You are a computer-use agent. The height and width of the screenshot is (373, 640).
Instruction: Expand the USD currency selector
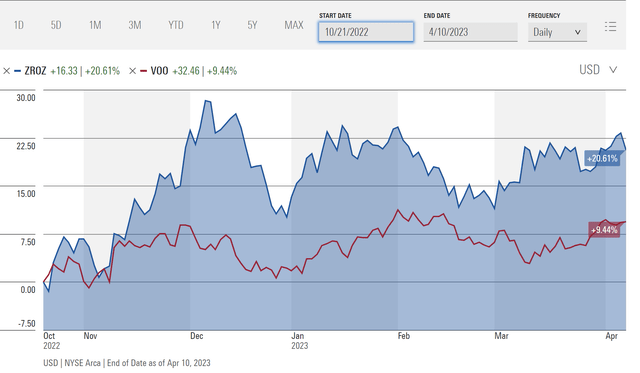598,70
